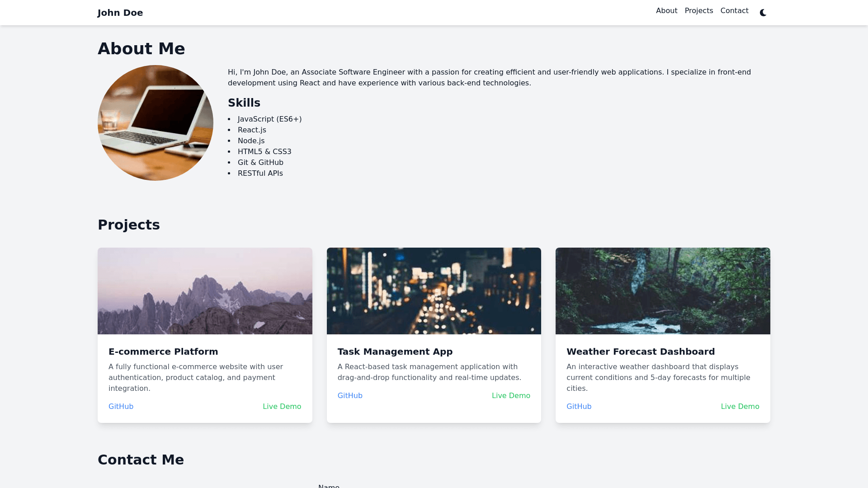Click the E-commerce Platform card title
This screenshot has width=868, height=488.
[163, 352]
